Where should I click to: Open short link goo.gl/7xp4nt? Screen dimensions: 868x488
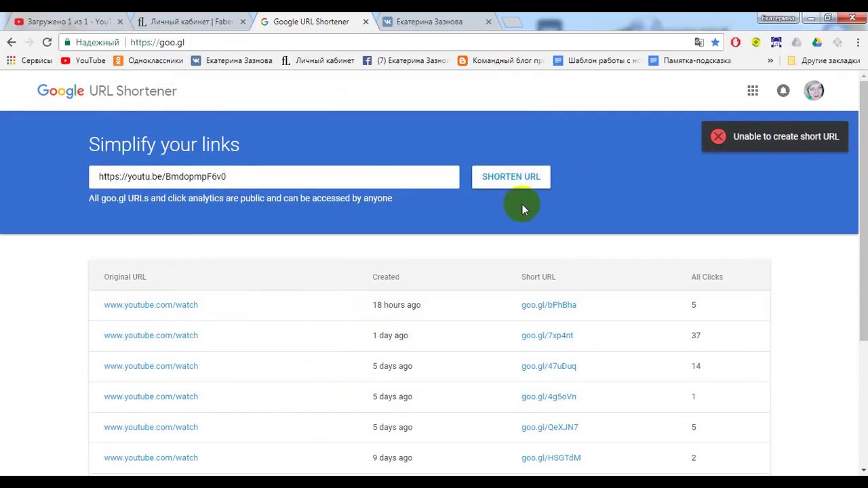coord(547,335)
